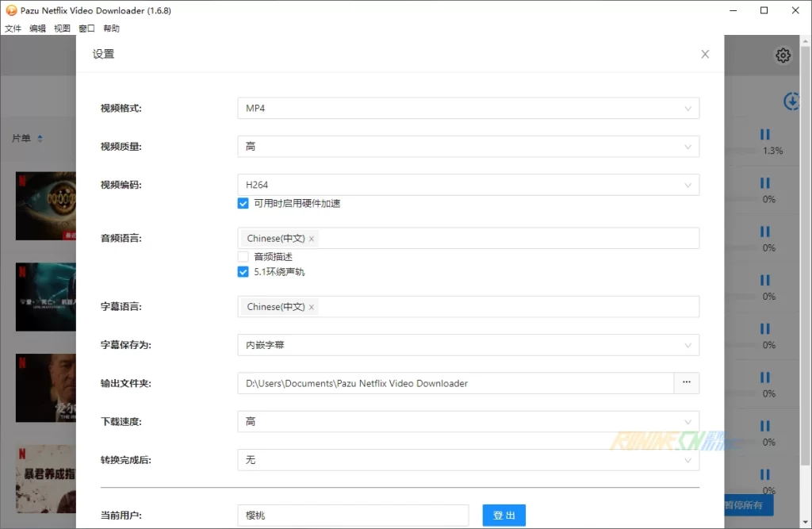Browse output folder with ellipsis button
The width and height of the screenshot is (812, 529).
686,383
